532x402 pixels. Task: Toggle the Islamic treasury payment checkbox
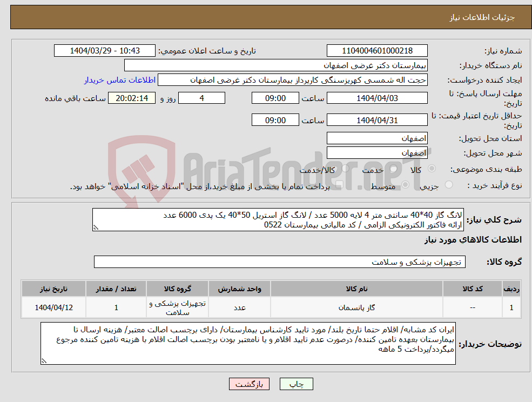coord(339,185)
